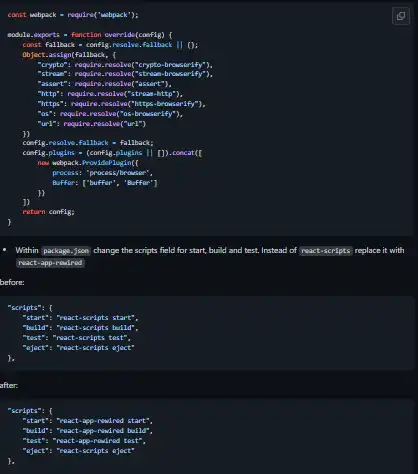Image resolution: width=418 pixels, height=474 pixels.
Task: Click 'new webpack.ProvidePlugin({' line
Action: [x=88, y=163]
